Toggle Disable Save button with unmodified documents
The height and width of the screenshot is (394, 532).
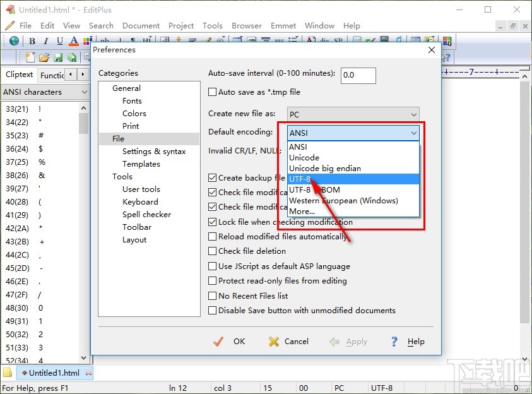[x=213, y=311]
